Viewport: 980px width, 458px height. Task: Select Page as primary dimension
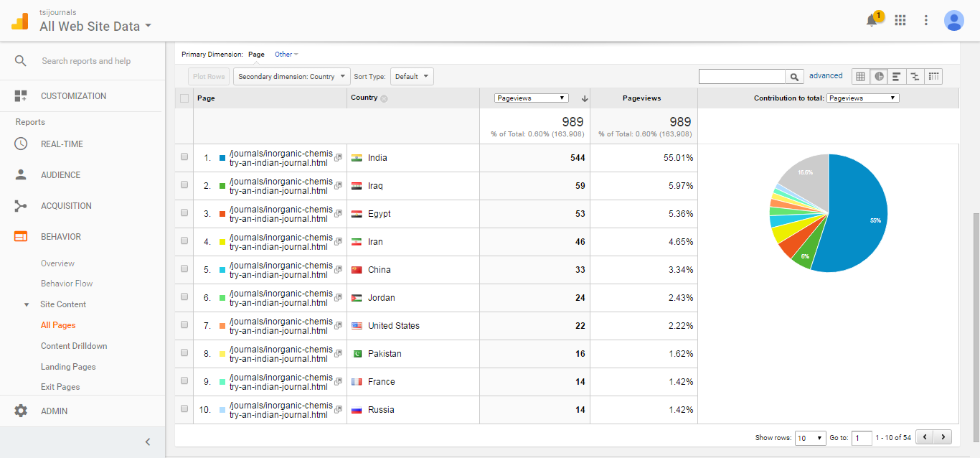coord(256,54)
